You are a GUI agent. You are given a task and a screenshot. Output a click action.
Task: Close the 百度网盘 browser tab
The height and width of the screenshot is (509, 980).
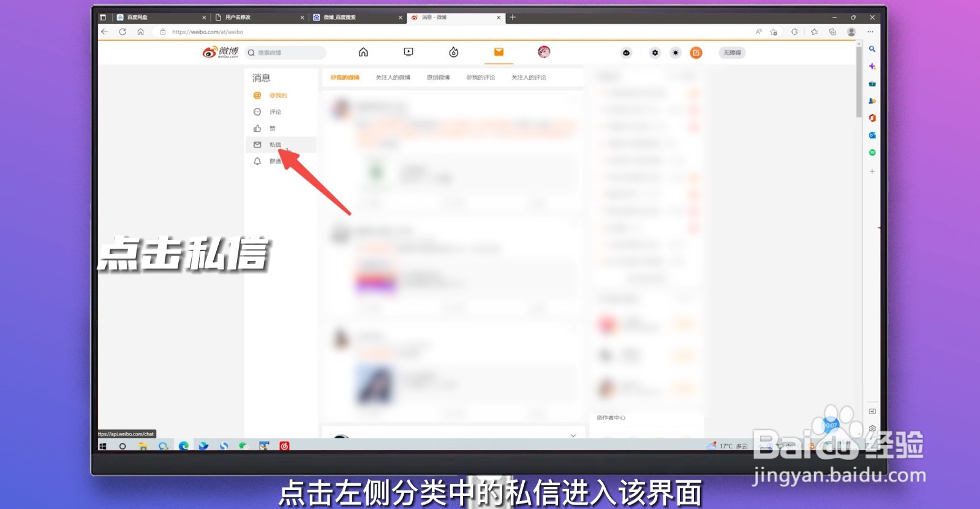[x=204, y=18]
